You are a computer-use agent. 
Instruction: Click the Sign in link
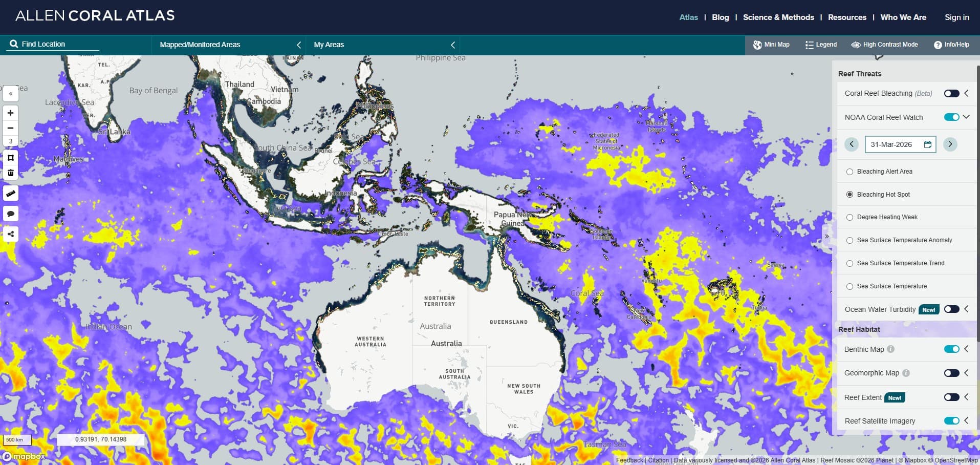(x=956, y=17)
